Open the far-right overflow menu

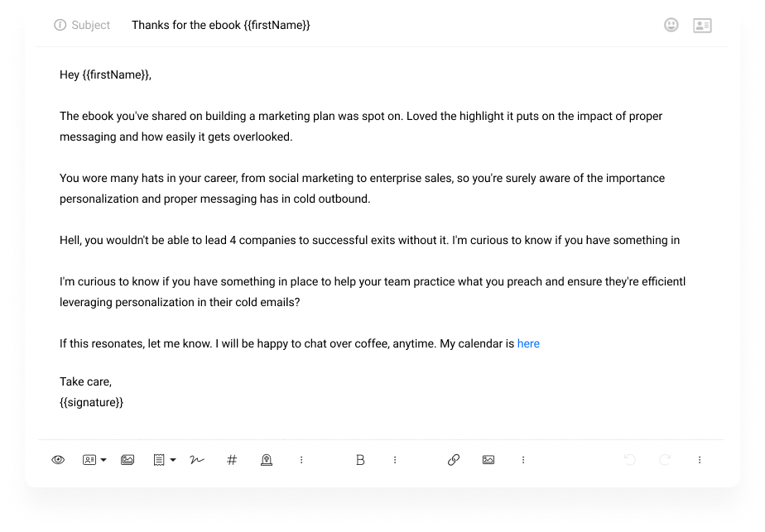click(700, 460)
